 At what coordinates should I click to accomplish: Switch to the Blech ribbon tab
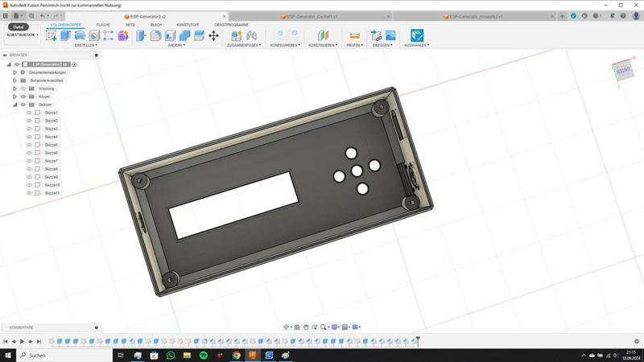[156, 25]
